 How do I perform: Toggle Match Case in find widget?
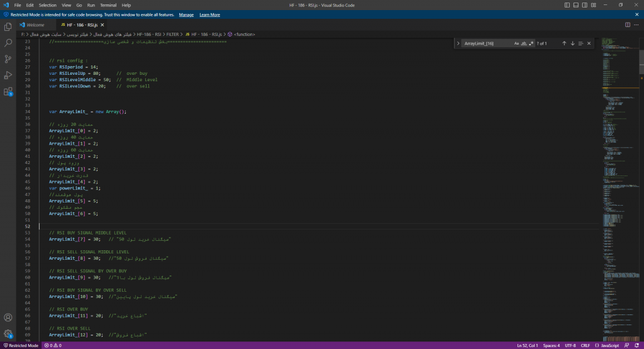pyautogui.click(x=516, y=43)
